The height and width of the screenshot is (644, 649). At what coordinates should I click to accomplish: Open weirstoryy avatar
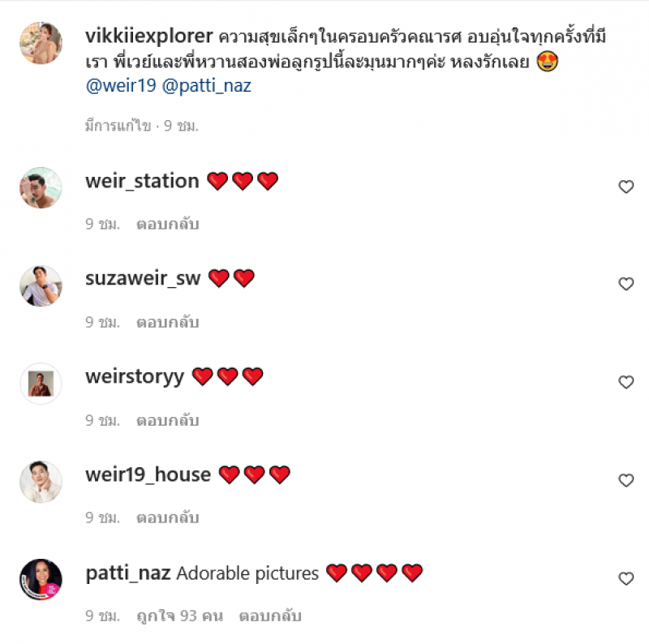pyautogui.click(x=41, y=384)
